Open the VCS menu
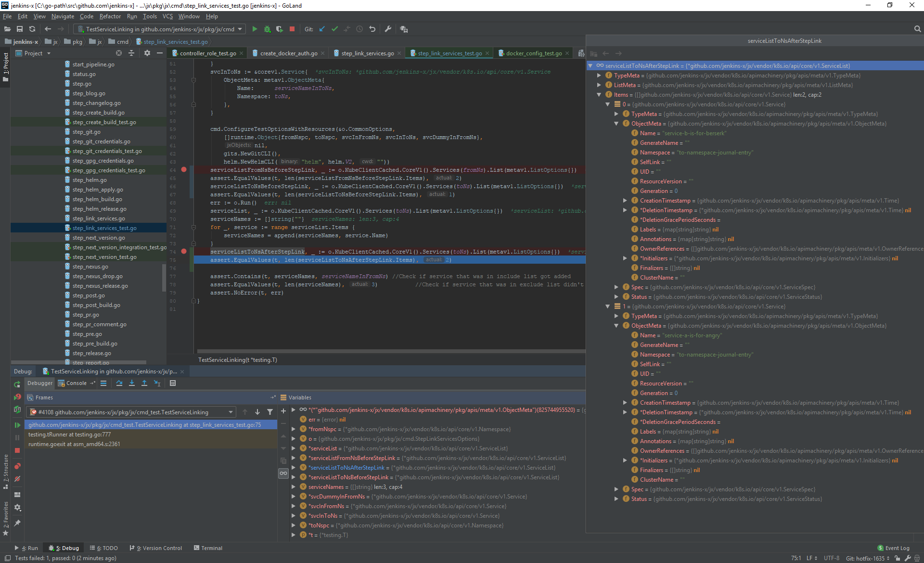This screenshot has width=924, height=563. [167, 16]
